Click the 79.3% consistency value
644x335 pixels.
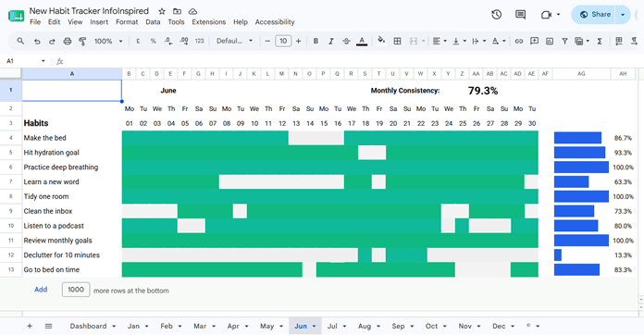483,91
